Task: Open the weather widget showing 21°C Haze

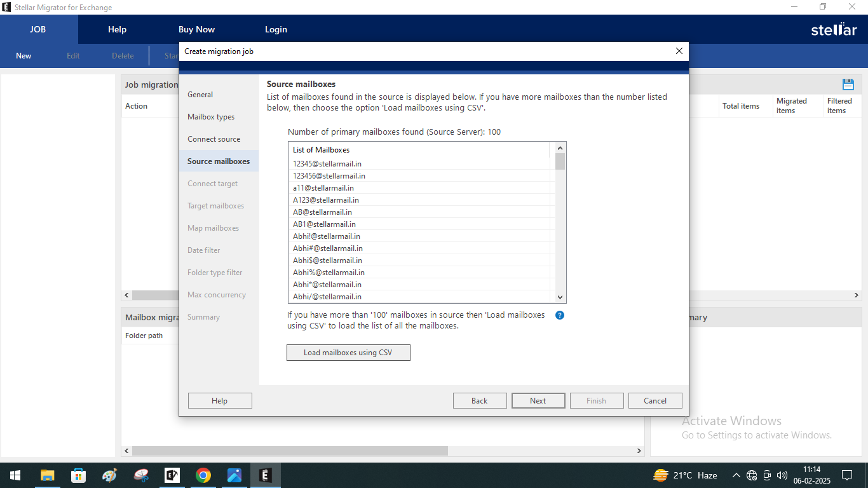Action: pyautogui.click(x=686, y=475)
